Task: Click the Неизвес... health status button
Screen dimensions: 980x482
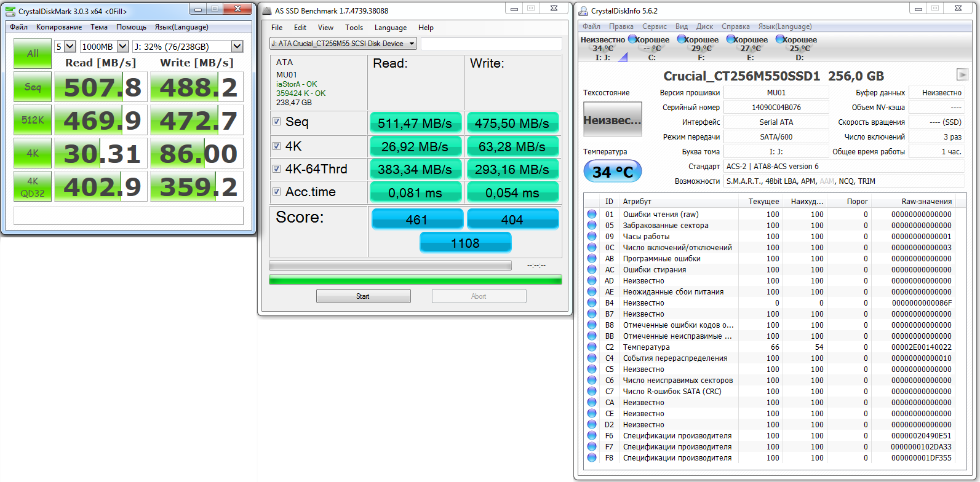Action: click(x=613, y=120)
